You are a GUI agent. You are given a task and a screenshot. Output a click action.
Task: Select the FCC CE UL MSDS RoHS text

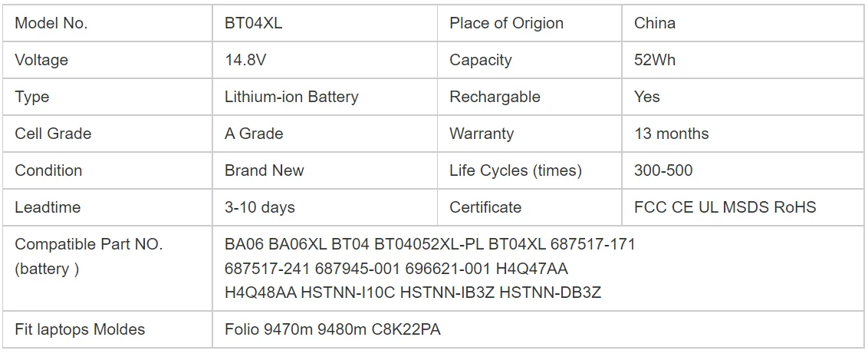(725, 207)
